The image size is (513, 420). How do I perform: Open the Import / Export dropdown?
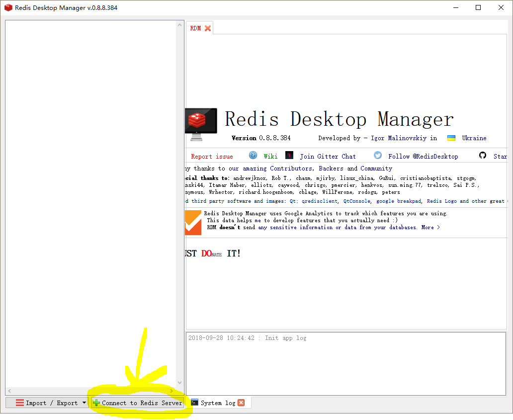[x=47, y=403]
